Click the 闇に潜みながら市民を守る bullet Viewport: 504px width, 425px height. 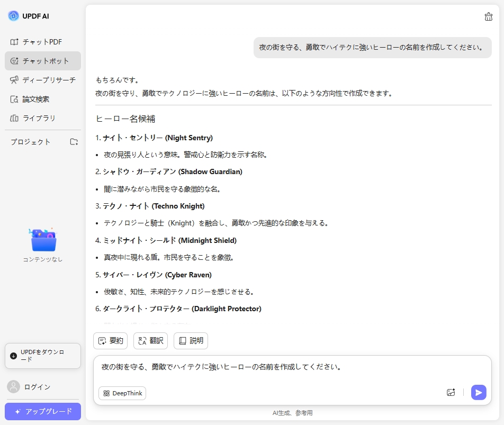(x=163, y=189)
